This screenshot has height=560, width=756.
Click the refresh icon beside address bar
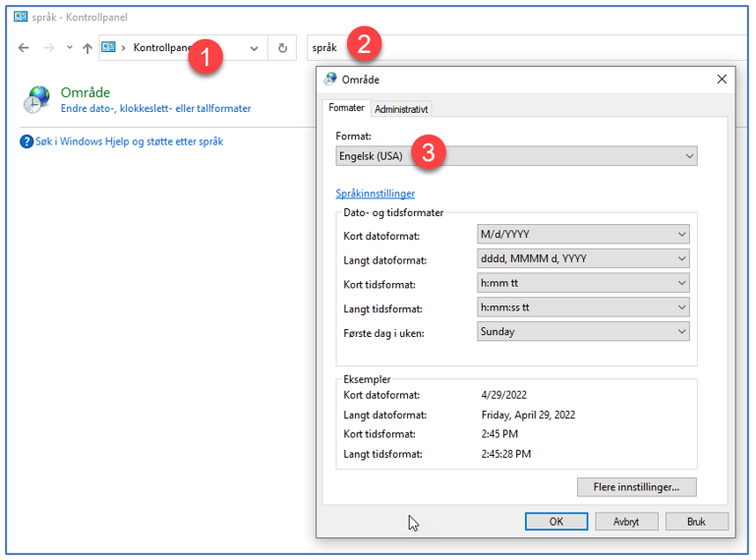[282, 48]
